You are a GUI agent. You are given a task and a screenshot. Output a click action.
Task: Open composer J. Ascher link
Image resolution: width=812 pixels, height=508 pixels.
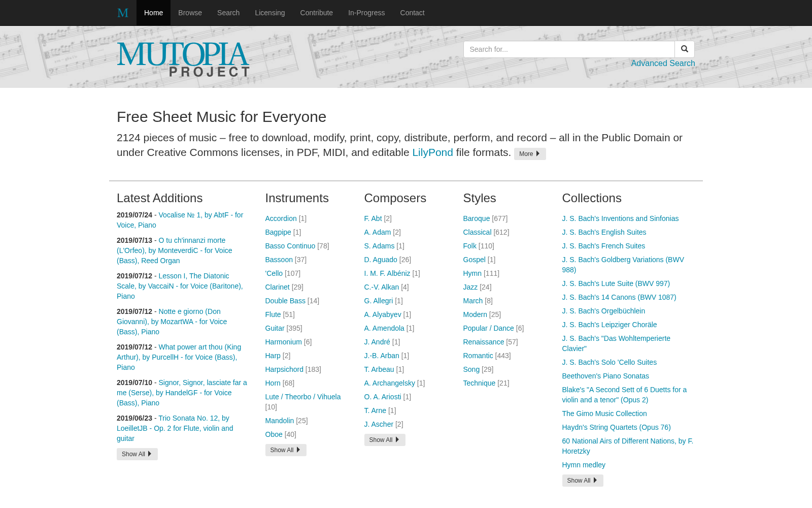[x=379, y=424]
